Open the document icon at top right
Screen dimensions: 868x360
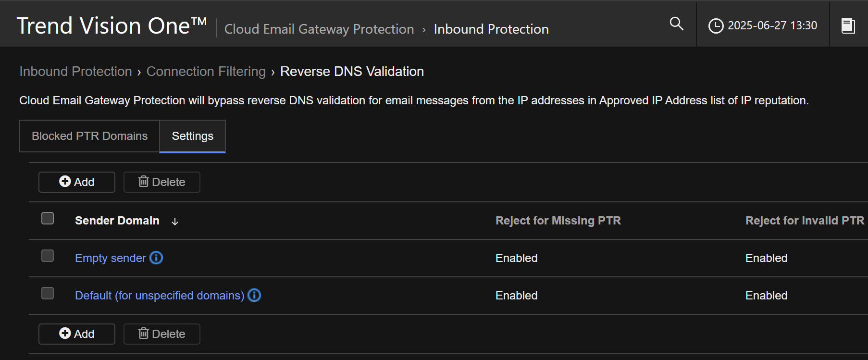point(848,25)
